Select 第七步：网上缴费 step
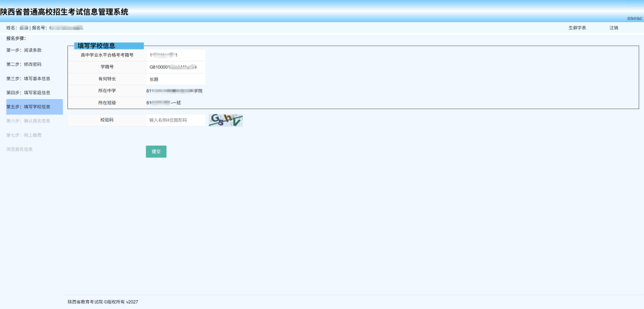Image resolution: width=644 pixels, height=309 pixels. point(24,135)
